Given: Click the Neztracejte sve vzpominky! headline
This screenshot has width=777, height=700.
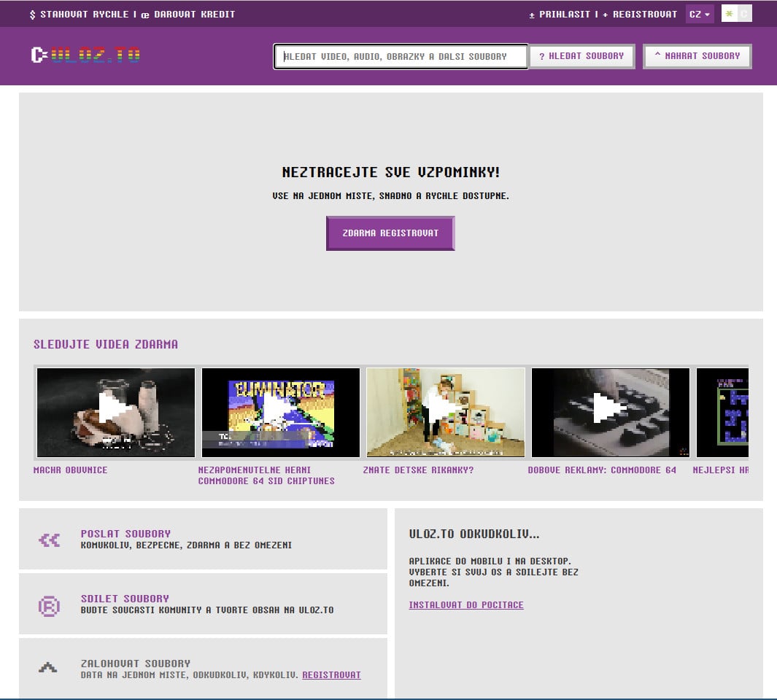Looking at the screenshot, I should pyautogui.click(x=391, y=172).
